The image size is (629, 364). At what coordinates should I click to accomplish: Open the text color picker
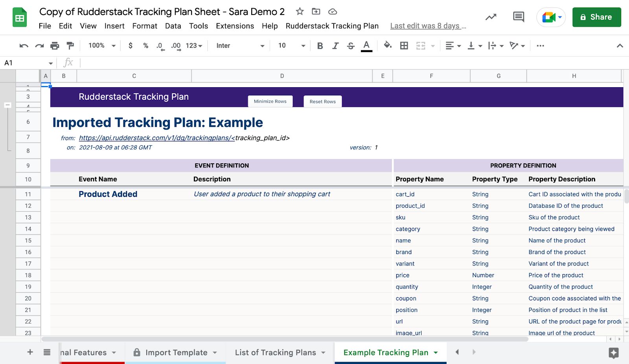[x=366, y=46]
